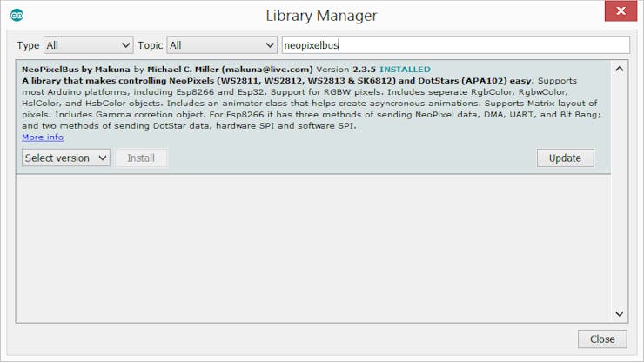Click the 'Library Manager' window title
Image resolution: width=644 pixels, height=362 pixels.
pyautogui.click(x=321, y=16)
